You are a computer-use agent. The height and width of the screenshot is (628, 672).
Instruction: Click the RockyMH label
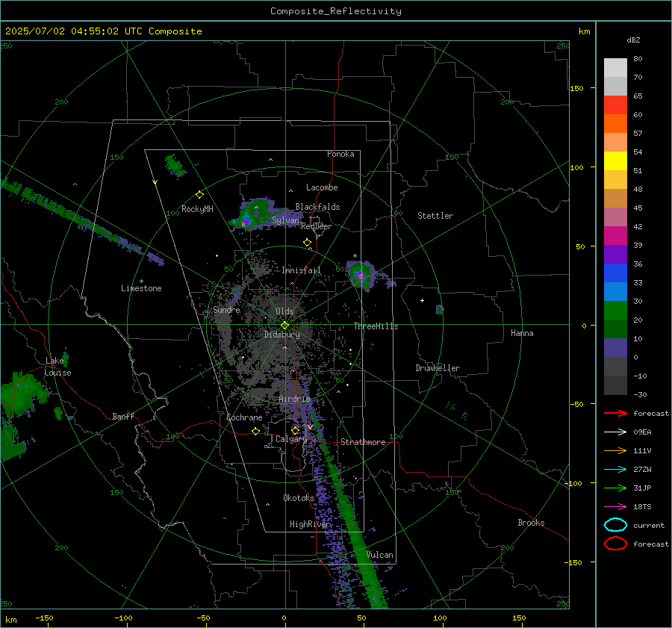(197, 209)
